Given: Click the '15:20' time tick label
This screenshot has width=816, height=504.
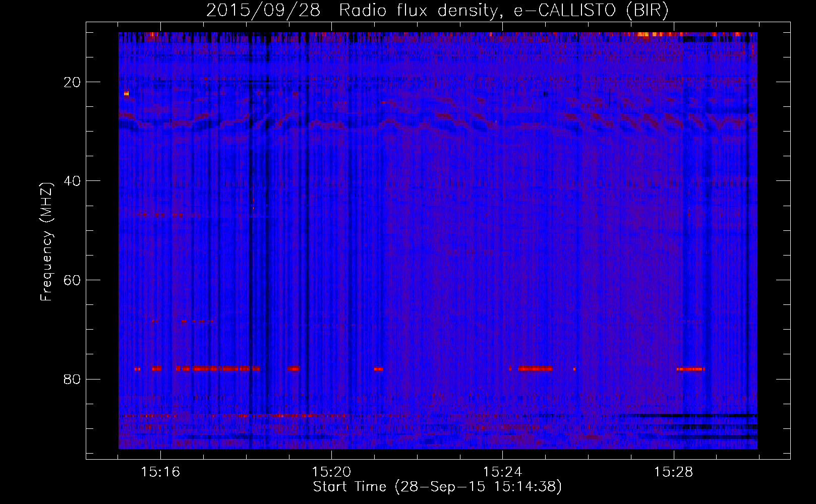Looking at the screenshot, I should tap(331, 472).
